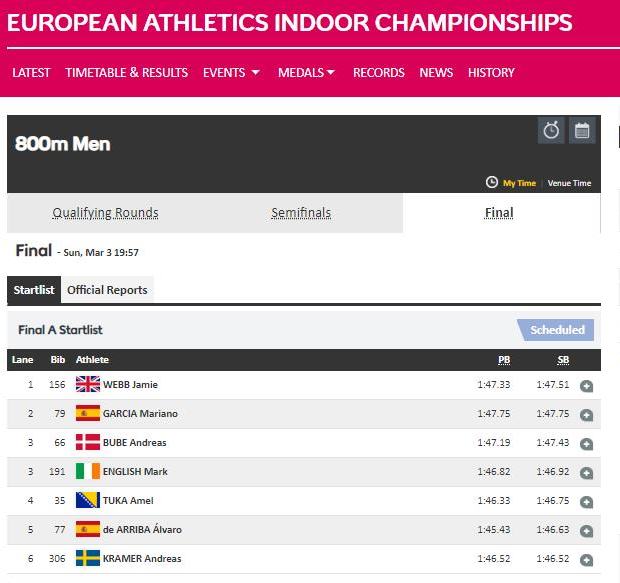The width and height of the screenshot is (620, 583).
Task: Switch to My Time display
Action: coord(519,183)
